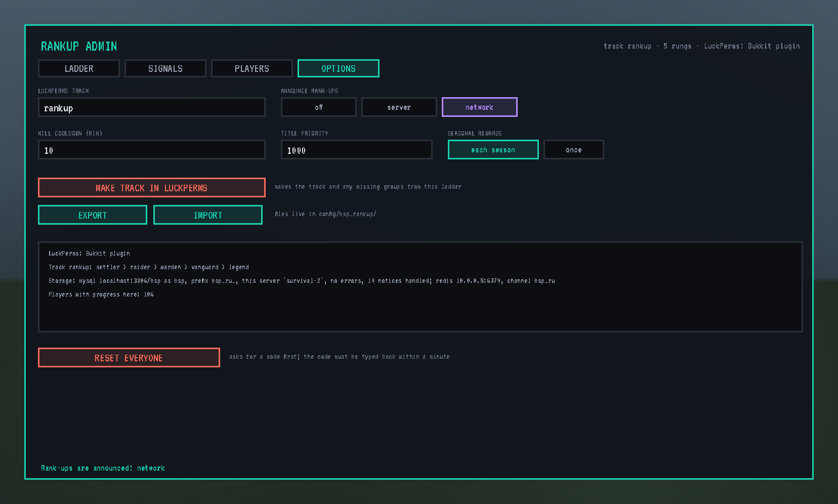
Task: Go to the PLAYERS tab
Action: 252,68
